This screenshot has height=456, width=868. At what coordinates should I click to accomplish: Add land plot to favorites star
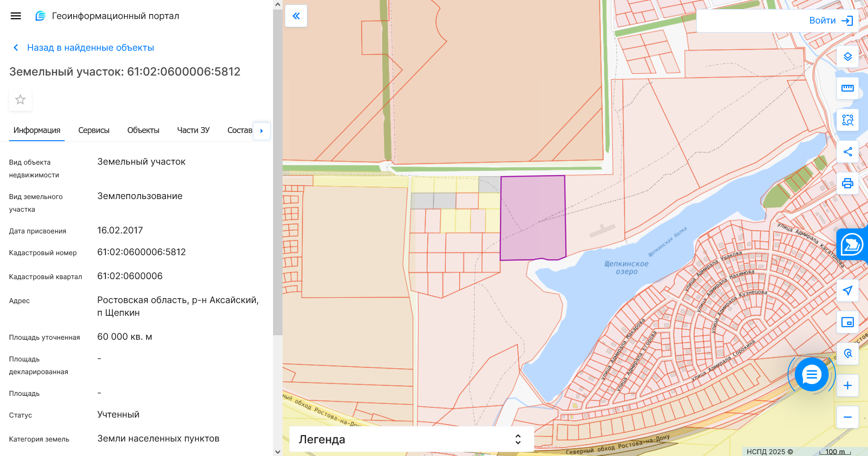[20, 100]
